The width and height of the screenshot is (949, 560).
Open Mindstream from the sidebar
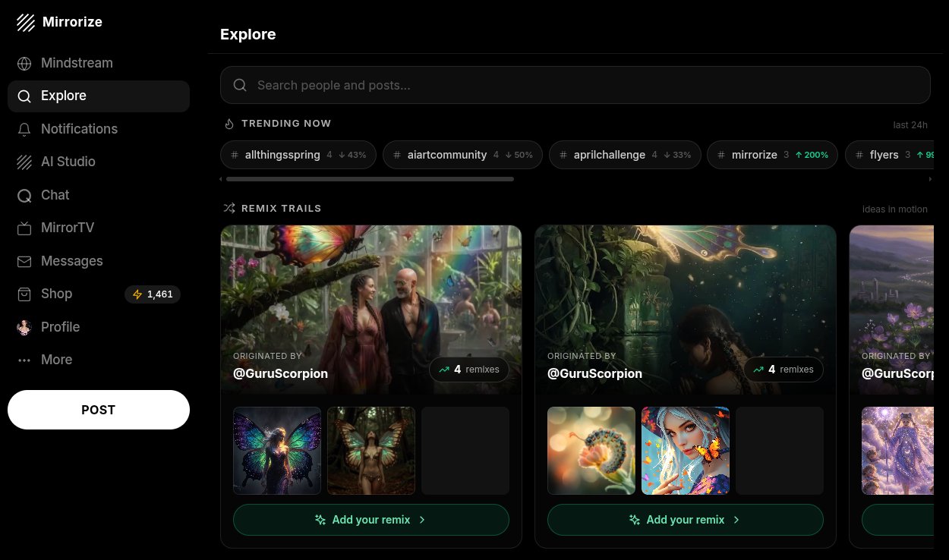click(99, 63)
